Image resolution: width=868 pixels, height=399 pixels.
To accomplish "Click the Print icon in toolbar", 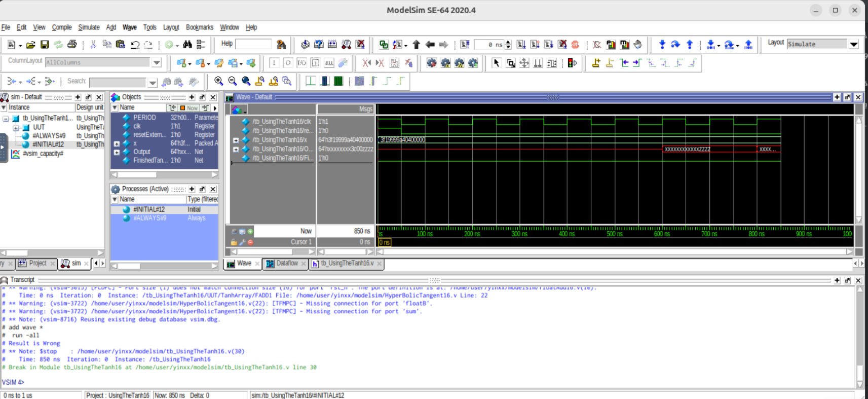I will [x=72, y=45].
